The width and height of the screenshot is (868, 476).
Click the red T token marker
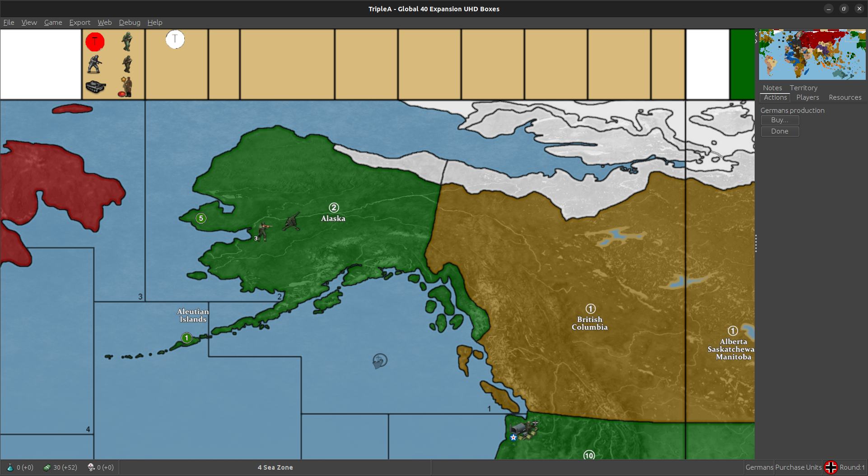95,42
